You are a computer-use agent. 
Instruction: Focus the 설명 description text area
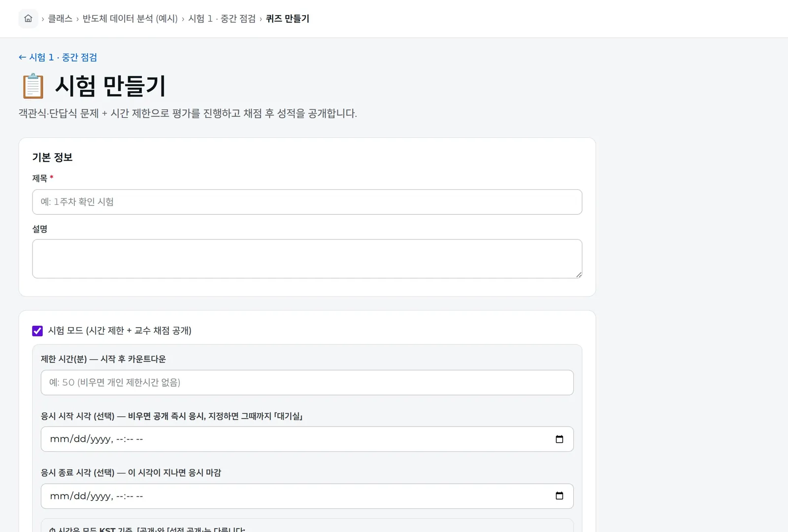tap(307, 259)
